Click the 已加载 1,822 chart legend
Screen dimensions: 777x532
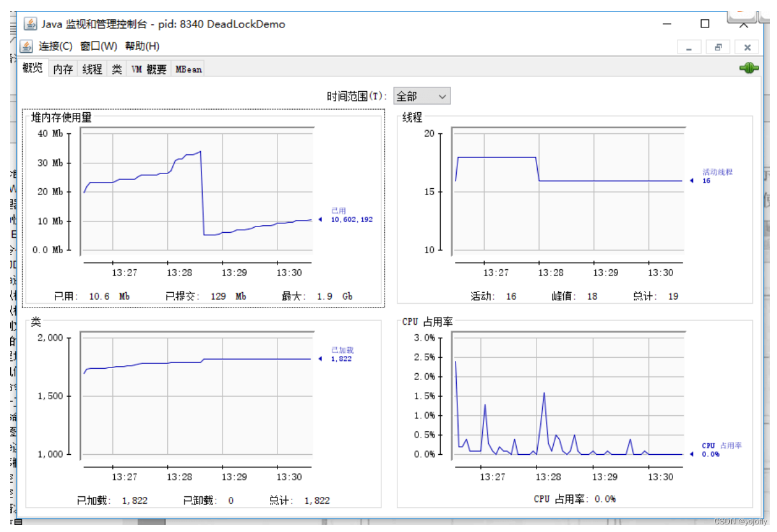(342, 355)
